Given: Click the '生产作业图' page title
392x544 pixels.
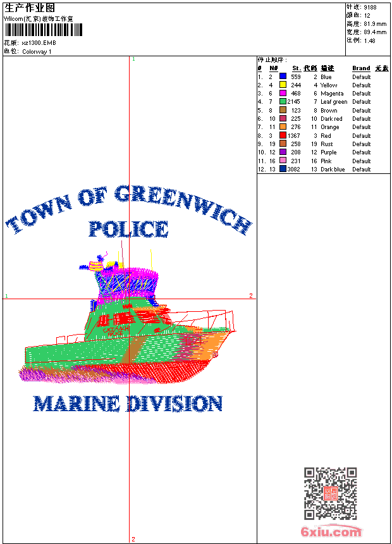Looking at the screenshot, I should point(30,8).
